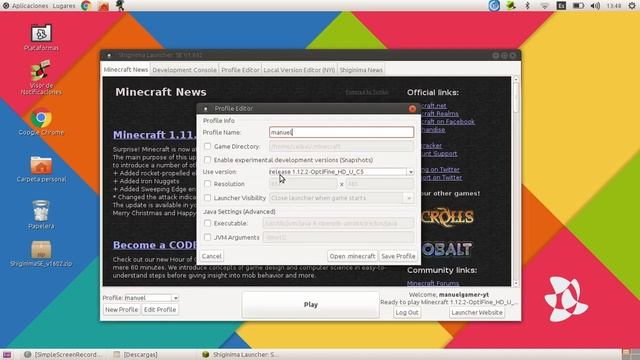This screenshot has width=640, height=360.
Task: Toggle the Resolution checkbox
Action: 207,184
